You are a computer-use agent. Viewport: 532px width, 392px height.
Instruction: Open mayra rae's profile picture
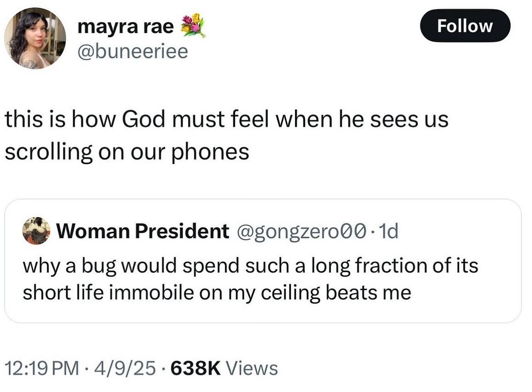(x=35, y=38)
